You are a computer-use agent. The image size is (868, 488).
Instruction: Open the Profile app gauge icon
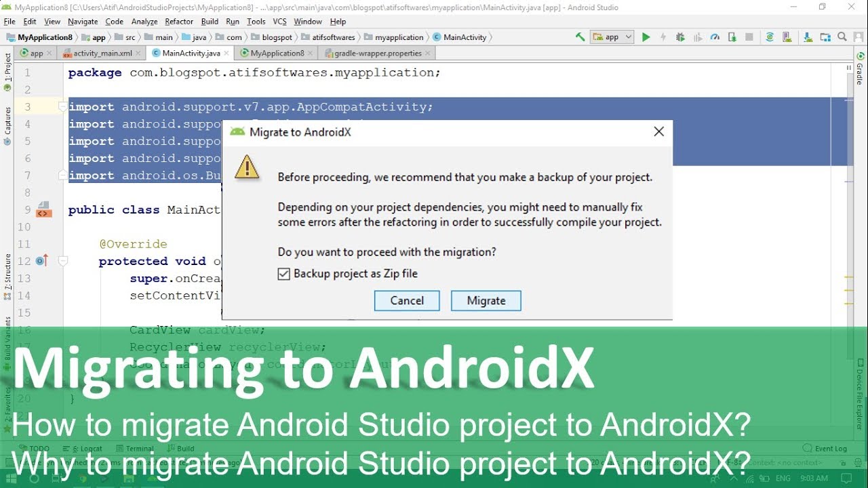714,37
